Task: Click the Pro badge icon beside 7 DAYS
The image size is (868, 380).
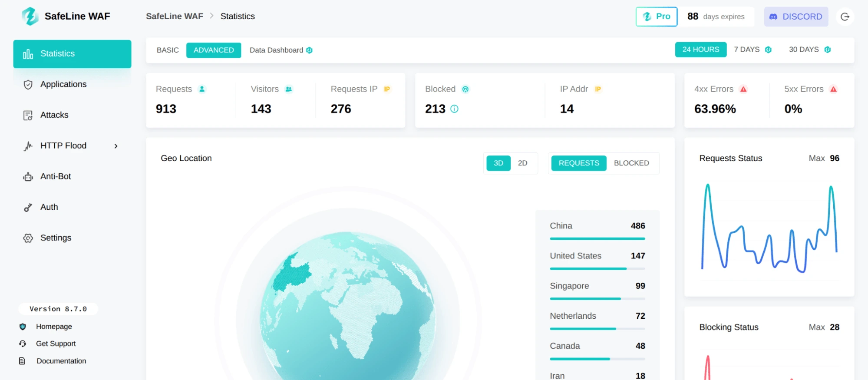Action: click(x=768, y=50)
